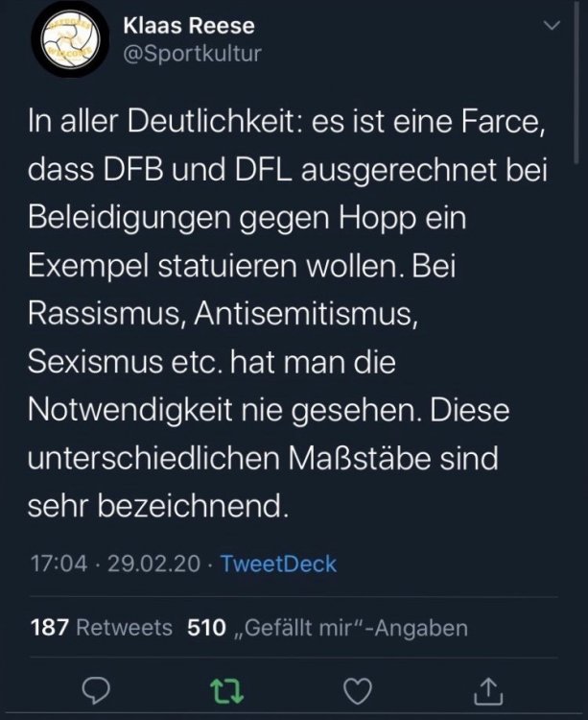The width and height of the screenshot is (588, 720).
Task: Click the words 'sehr bezeichnend' in the tweet
Action: [x=158, y=506]
